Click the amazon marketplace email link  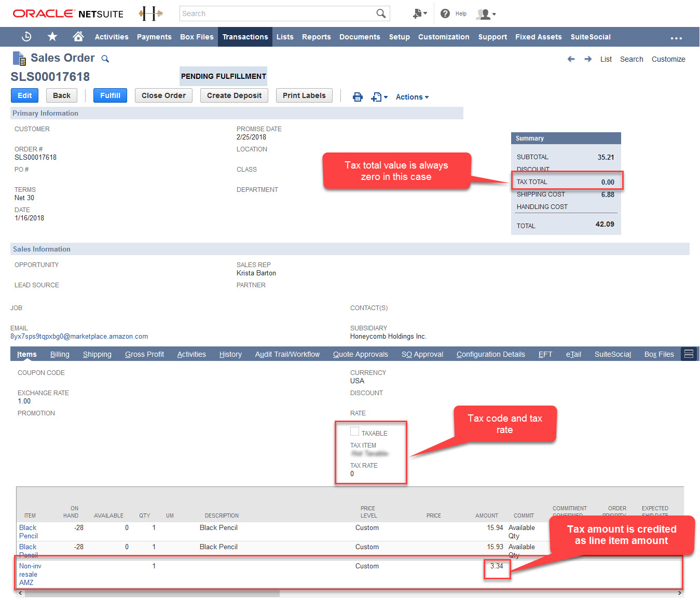79,337
